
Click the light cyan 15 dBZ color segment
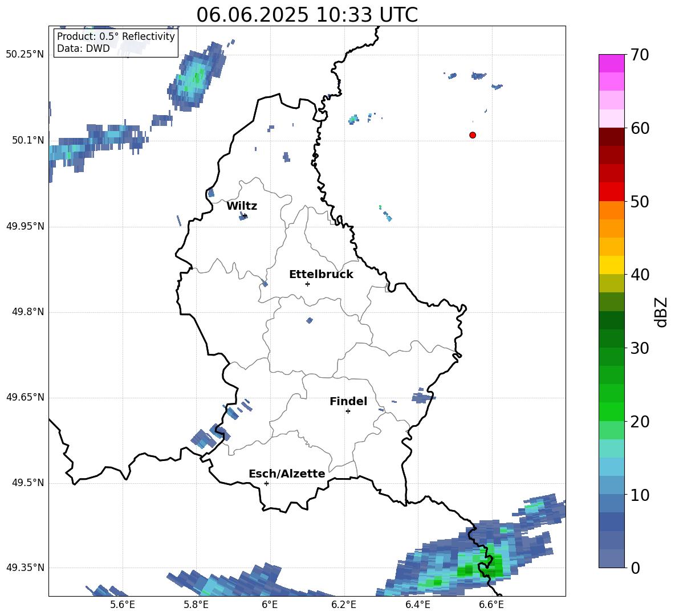click(611, 448)
